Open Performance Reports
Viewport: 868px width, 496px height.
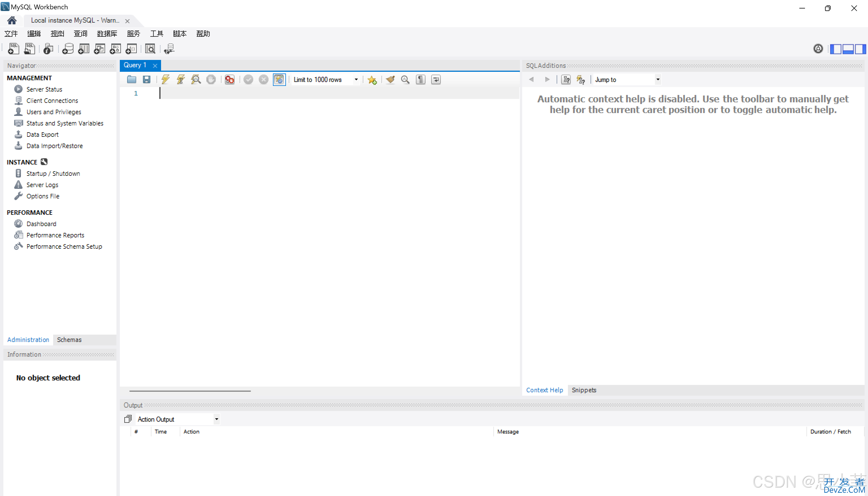click(x=55, y=235)
